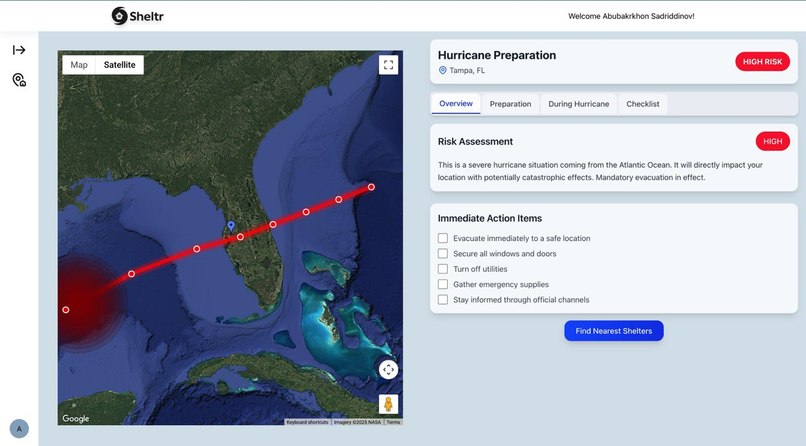Click the location pin icon beside Tampa, FL
The height and width of the screenshot is (446, 806).
443,70
